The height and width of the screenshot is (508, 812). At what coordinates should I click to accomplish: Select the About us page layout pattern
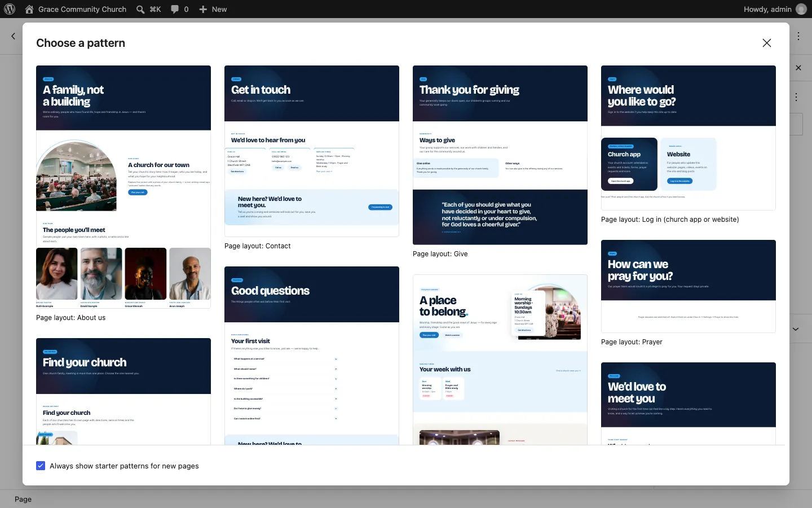coord(123,187)
